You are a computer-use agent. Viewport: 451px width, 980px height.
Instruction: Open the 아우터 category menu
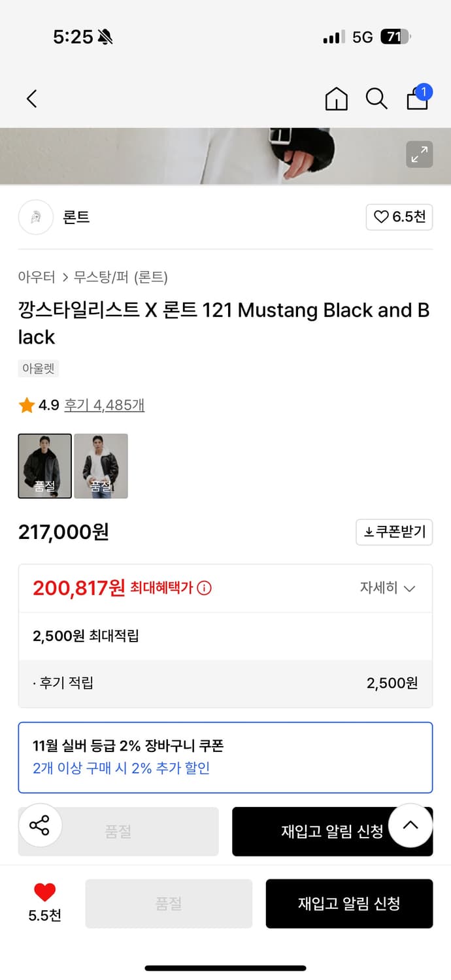click(35, 277)
